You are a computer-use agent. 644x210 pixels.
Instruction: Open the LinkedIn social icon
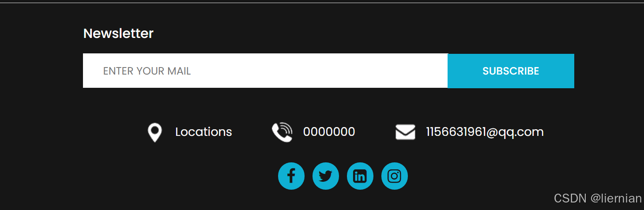coord(360,176)
